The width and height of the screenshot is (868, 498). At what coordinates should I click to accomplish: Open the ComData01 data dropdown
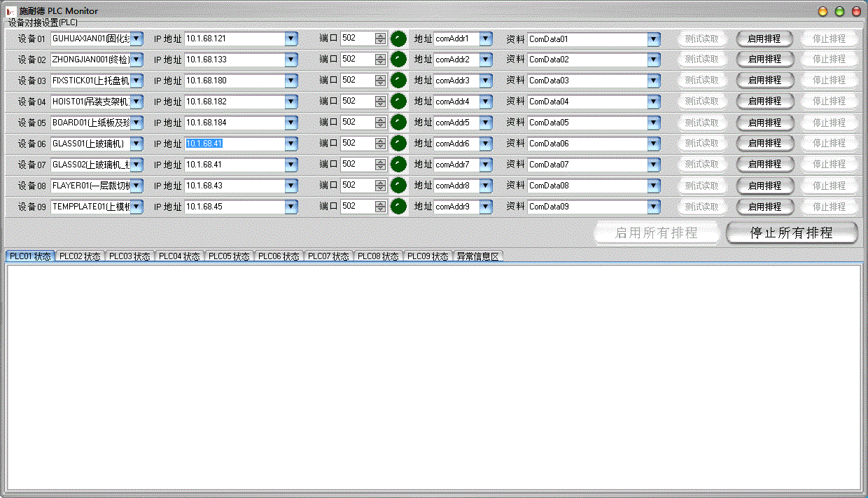654,39
